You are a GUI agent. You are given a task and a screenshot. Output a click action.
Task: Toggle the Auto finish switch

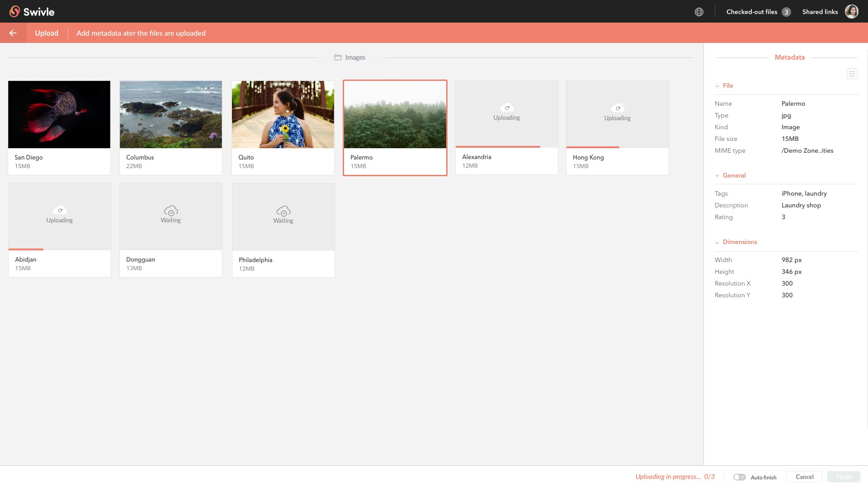(740, 477)
